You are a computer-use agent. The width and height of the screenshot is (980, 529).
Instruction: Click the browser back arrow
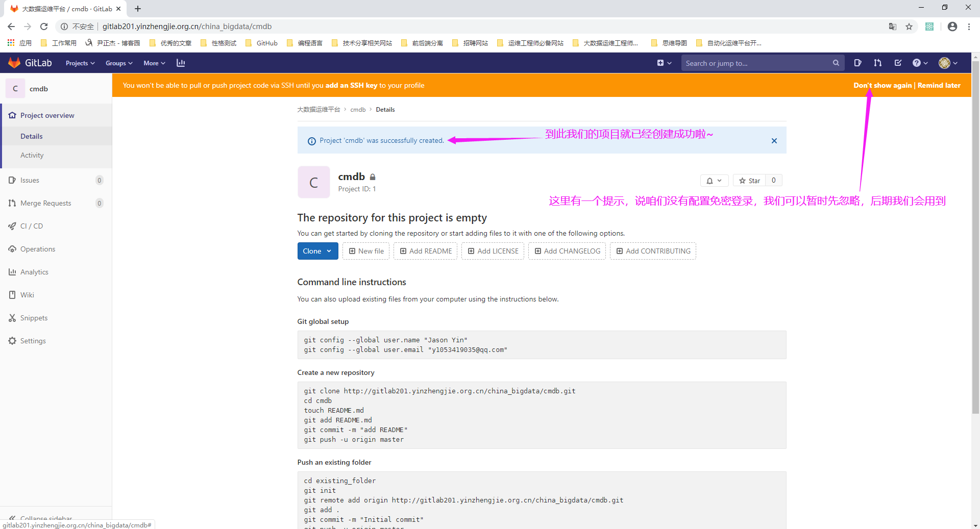[11, 27]
